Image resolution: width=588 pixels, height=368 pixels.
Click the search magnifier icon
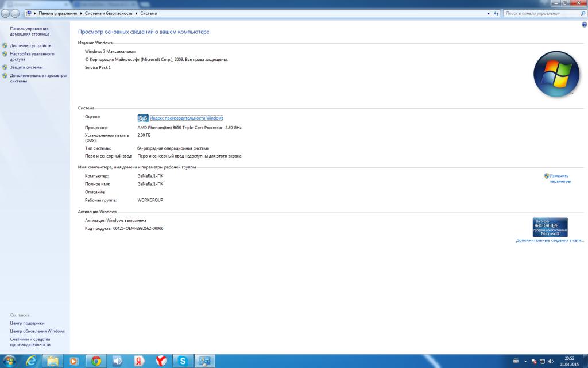pos(583,14)
